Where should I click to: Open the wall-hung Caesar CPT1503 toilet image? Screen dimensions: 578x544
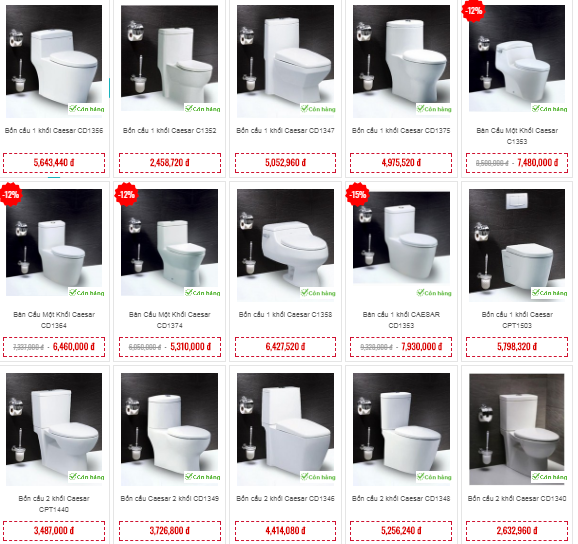517,245
